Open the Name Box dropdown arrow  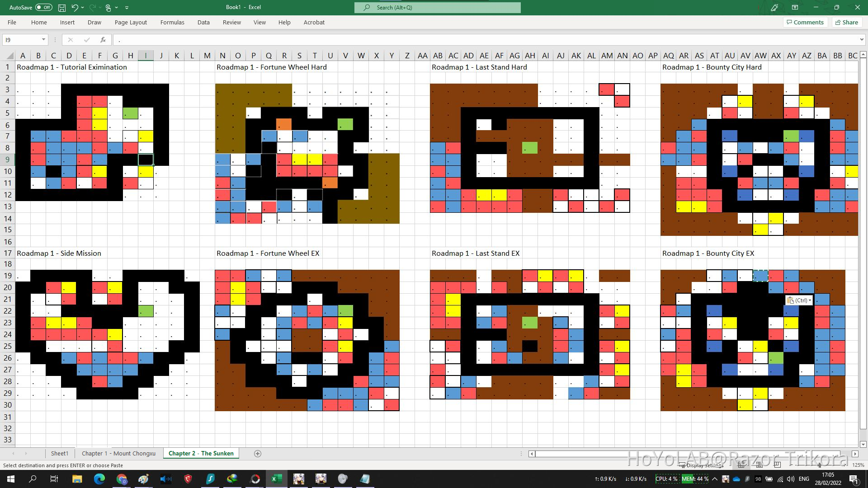(x=43, y=40)
